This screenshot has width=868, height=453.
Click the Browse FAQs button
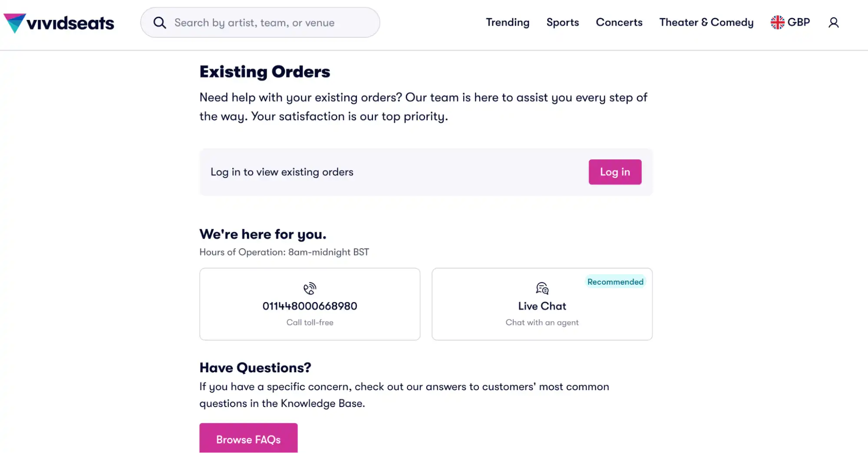click(248, 439)
